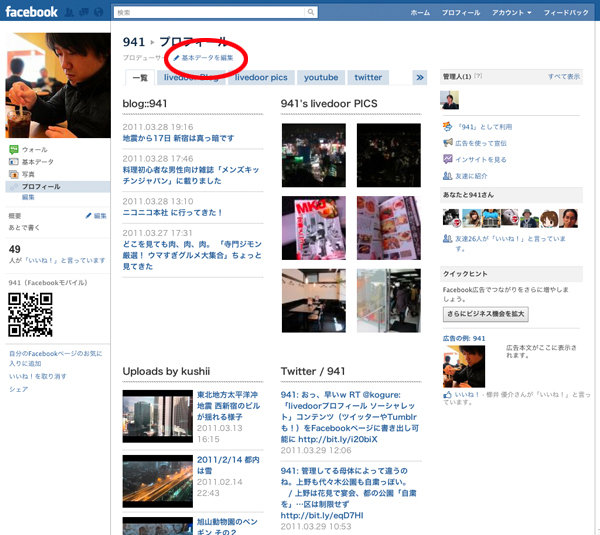Click すべて表示 in 管理人 section
Screen dimensions: 600x535
coord(564,77)
